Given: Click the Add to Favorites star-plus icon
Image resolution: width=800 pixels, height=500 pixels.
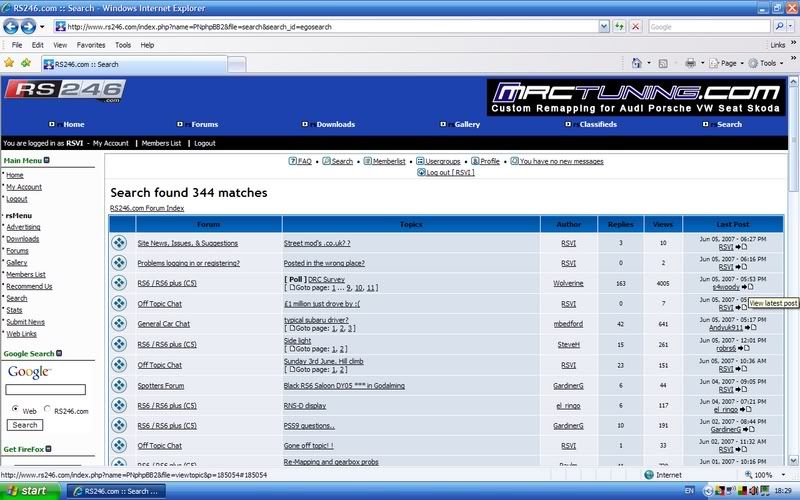Looking at the screenshot, I should point(26,63).
